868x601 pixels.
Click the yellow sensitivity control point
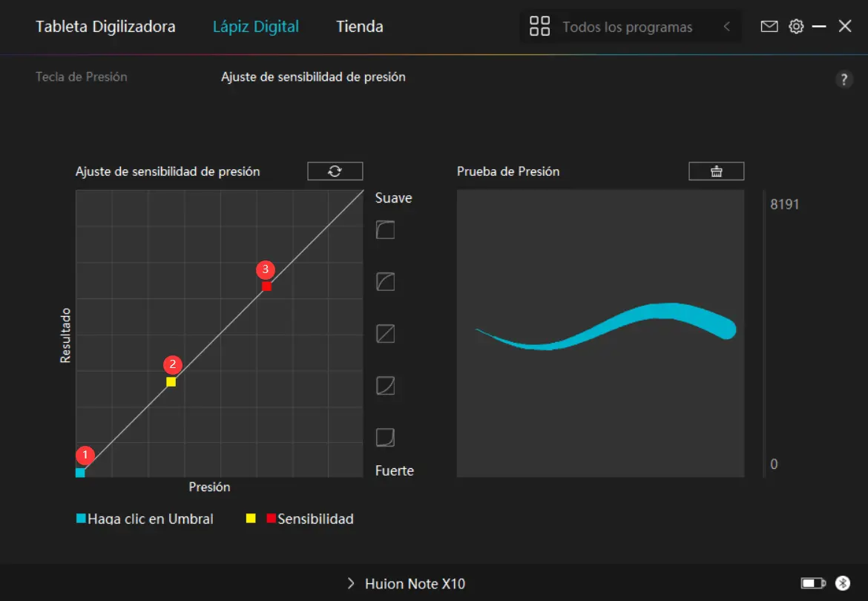[x=171, y=382]
